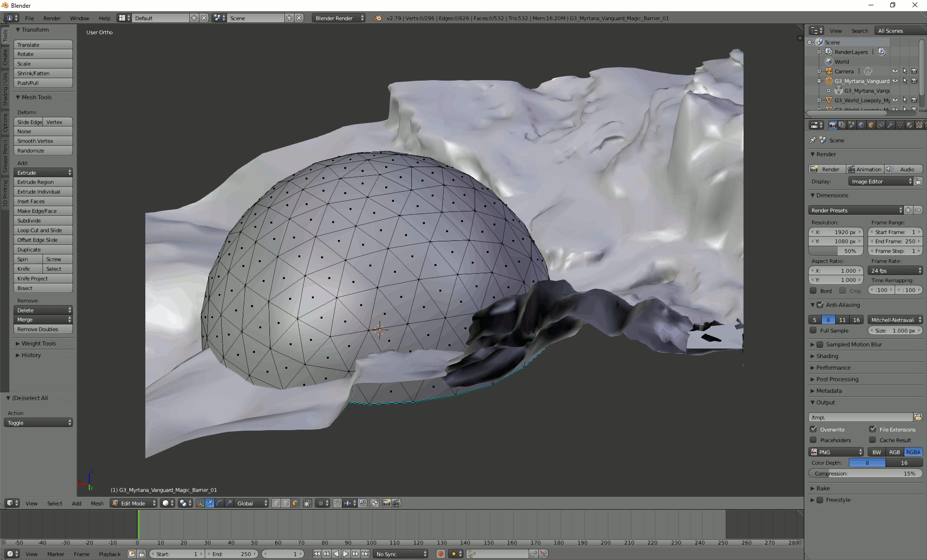The width and height of the screenshot is (927, 560).
Task: Open the Edit Mode dropdown
Action: [134, 503]
